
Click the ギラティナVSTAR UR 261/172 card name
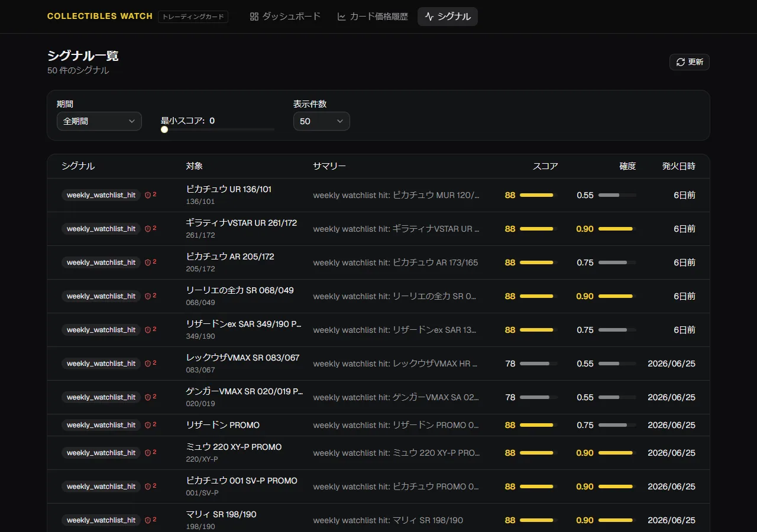242,223
